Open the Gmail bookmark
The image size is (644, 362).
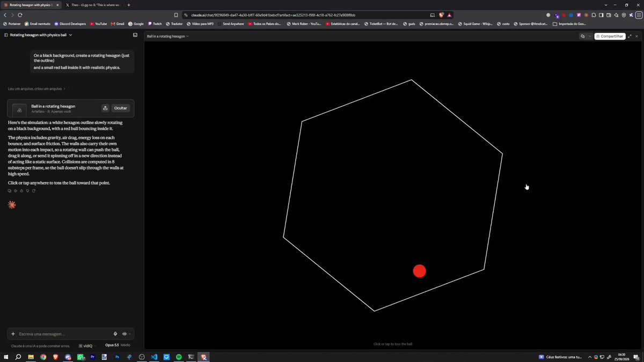(118, 24)
